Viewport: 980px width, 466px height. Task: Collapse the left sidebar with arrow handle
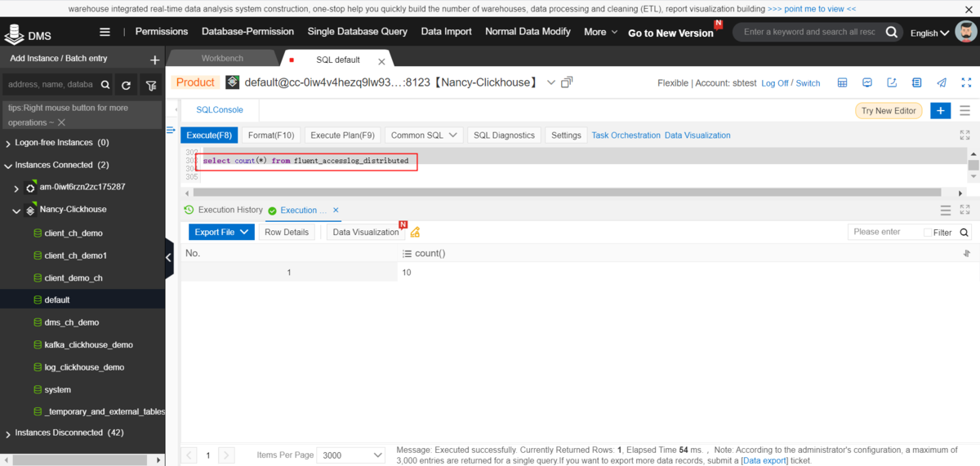pos(169,257)
